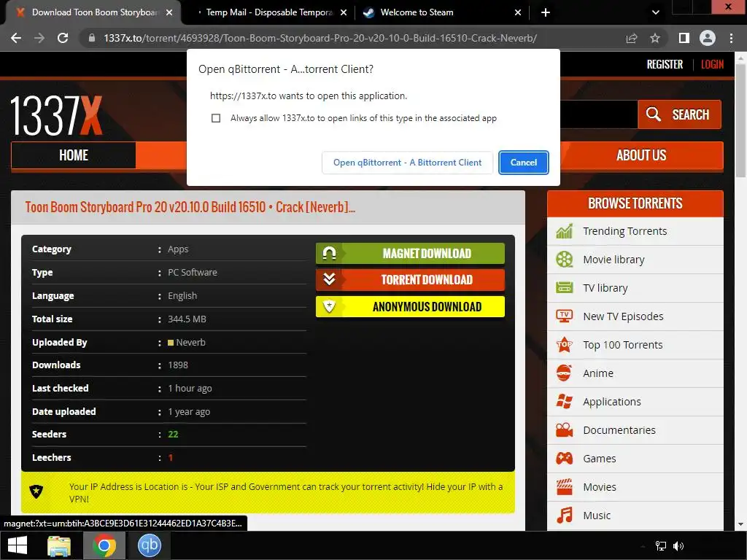Viewport: 747px width, 560px height.
Task: Check Always allow 1337x.to to open links
Action: point(216,118)
